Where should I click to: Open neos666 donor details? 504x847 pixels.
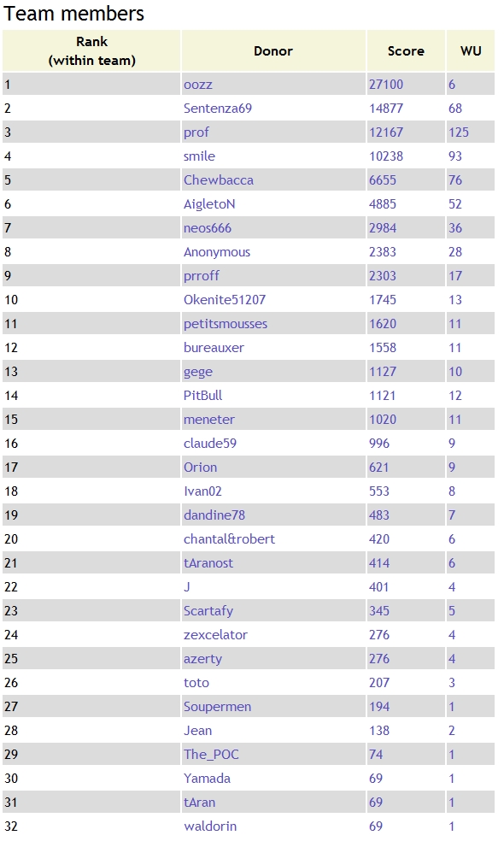pos(208,228)
